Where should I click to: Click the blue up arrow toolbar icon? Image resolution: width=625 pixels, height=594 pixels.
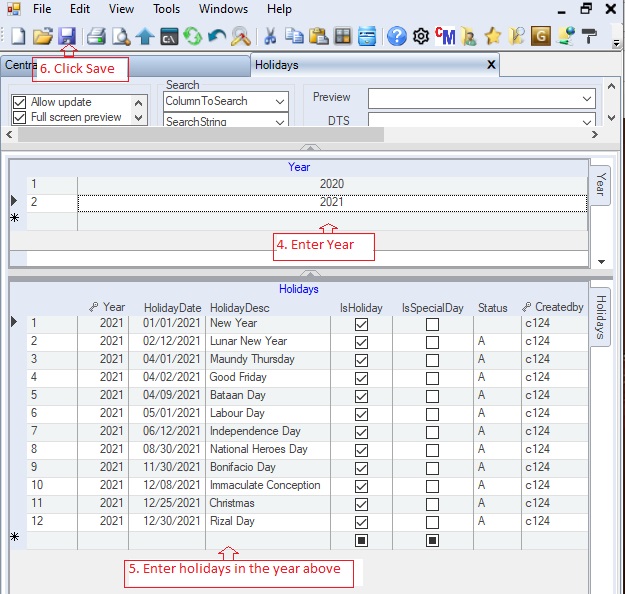pyautogui.click(x=145, y=36)
